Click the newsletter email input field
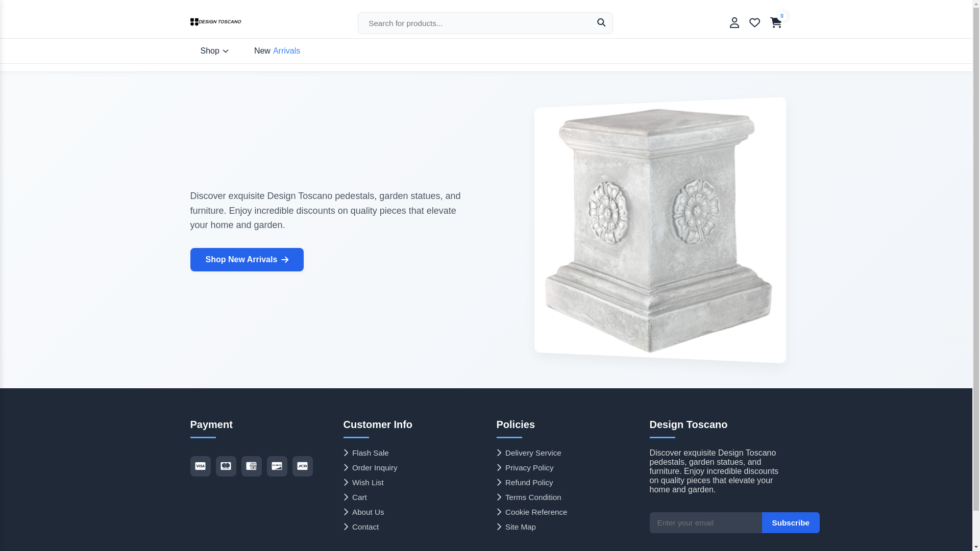Screen dimensions: 980x551 pyautogui.click(x=705, y=523)
